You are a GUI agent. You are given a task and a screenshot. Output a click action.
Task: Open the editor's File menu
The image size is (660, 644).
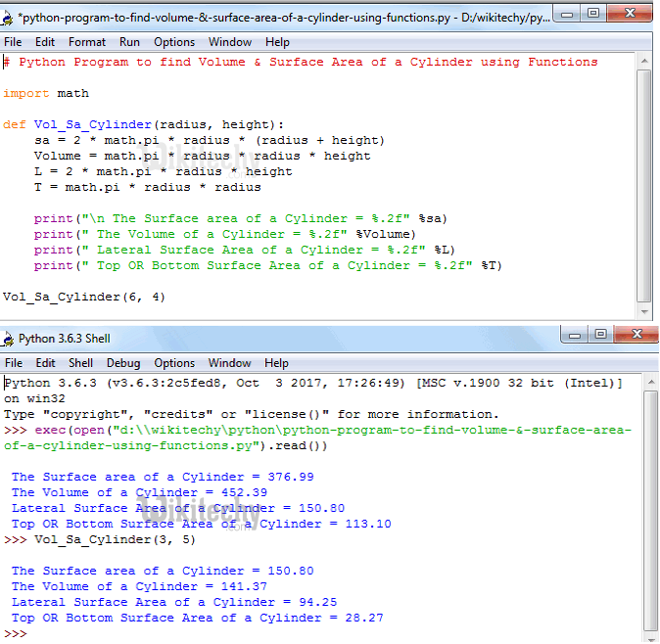click(13, 42)
